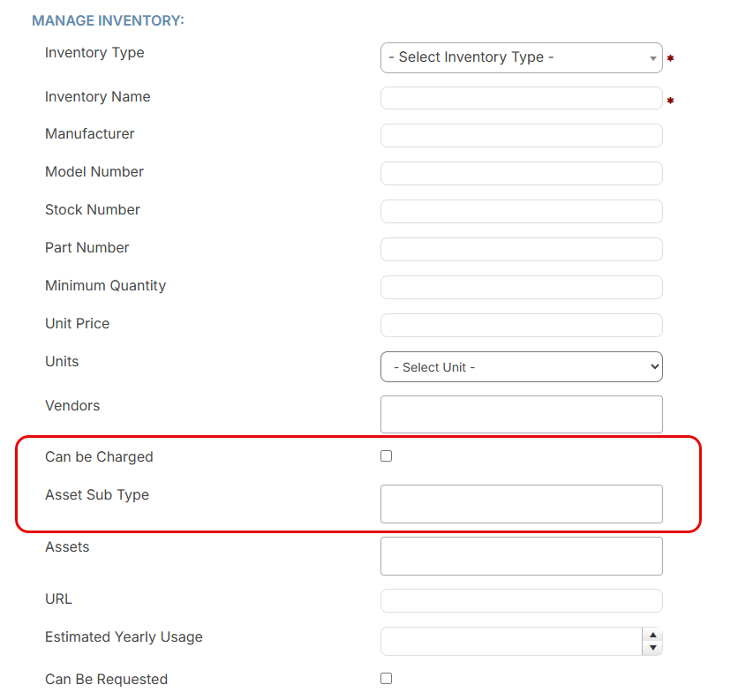
Task: Select the Minimum Quantity field
Action: pyautogui.click(x=521, y=287)
